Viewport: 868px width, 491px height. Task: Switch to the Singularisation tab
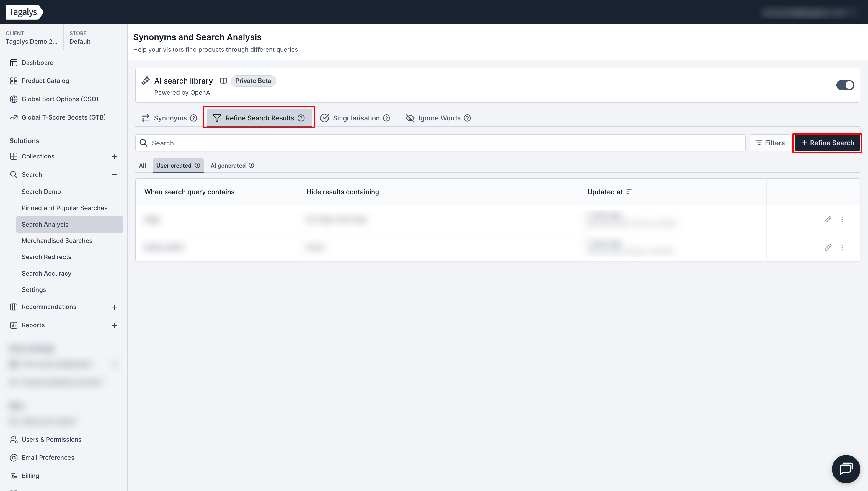[x=355, y=118]
